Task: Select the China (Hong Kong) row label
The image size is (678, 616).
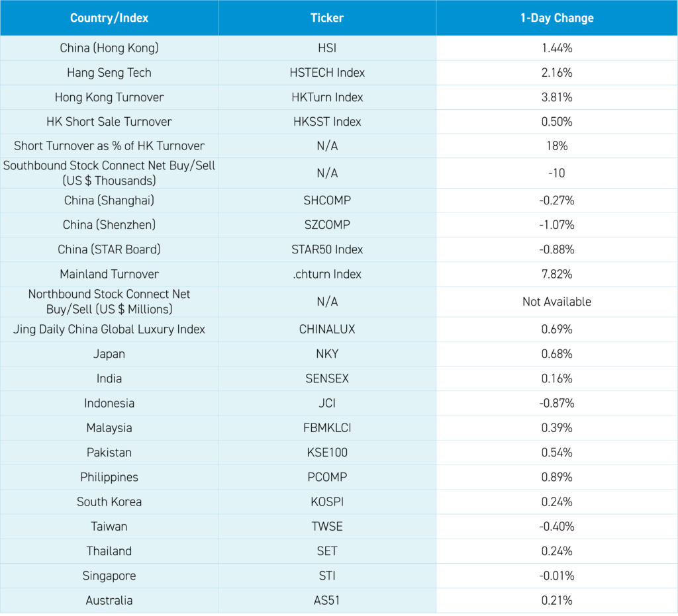Action: tap(109, 48)
